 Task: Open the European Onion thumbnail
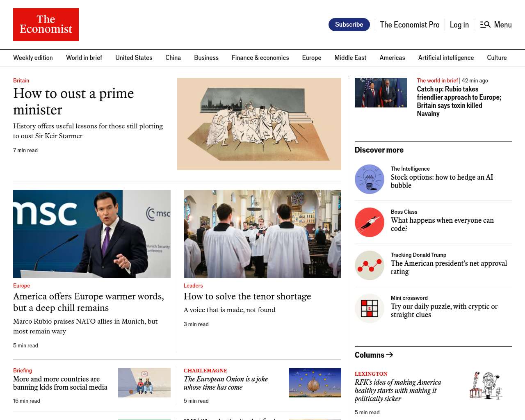click(315, 383)
